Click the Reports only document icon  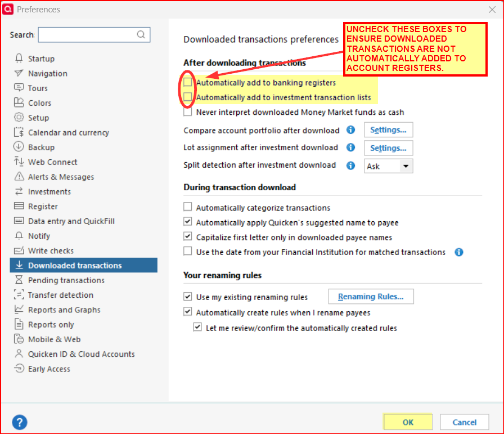tap(19, 324)
